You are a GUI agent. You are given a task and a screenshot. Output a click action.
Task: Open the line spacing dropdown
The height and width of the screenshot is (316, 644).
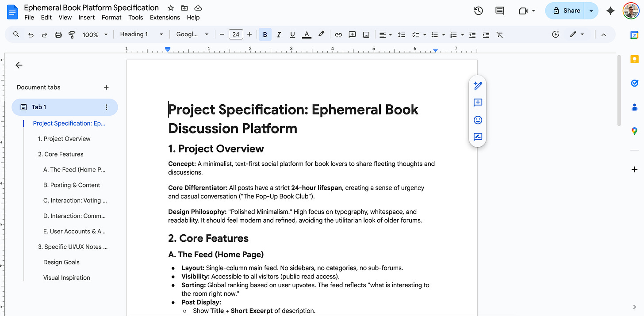401,34
